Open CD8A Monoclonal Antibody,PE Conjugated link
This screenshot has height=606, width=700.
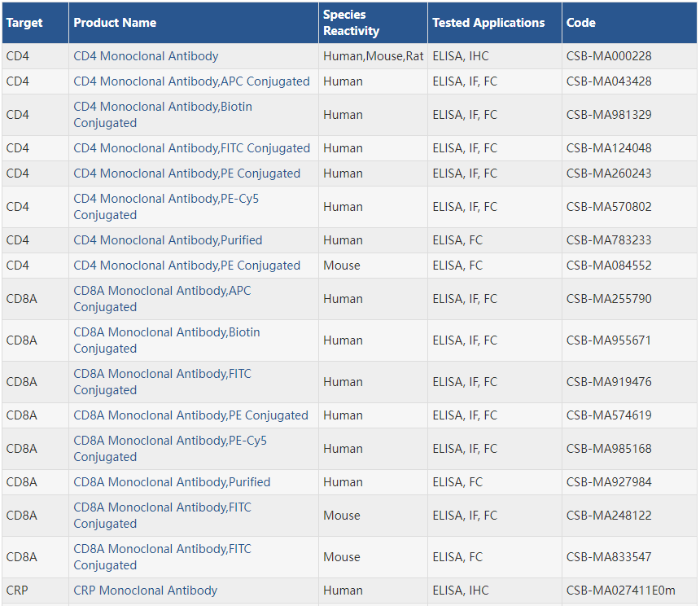tap(190, 415)
